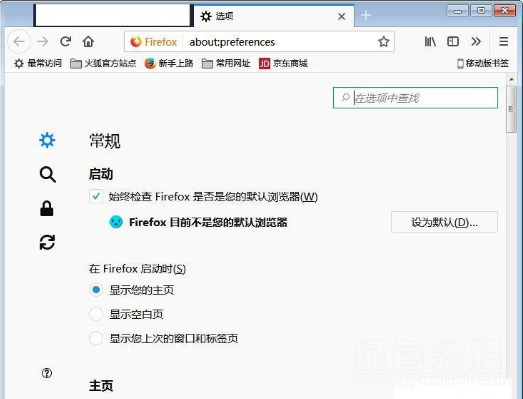Open the 京东商城 bookmark
The image size is (523, 399).
click(283, 63)
